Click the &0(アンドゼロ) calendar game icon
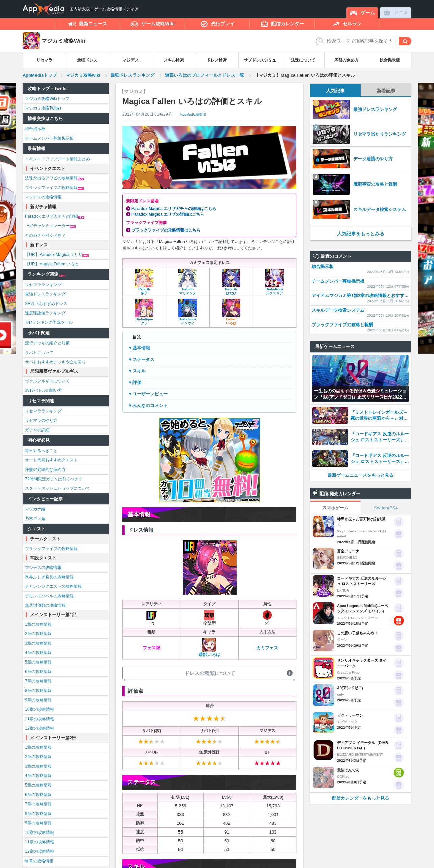Viewport: 434px width, 868px height. click(323, 695)
